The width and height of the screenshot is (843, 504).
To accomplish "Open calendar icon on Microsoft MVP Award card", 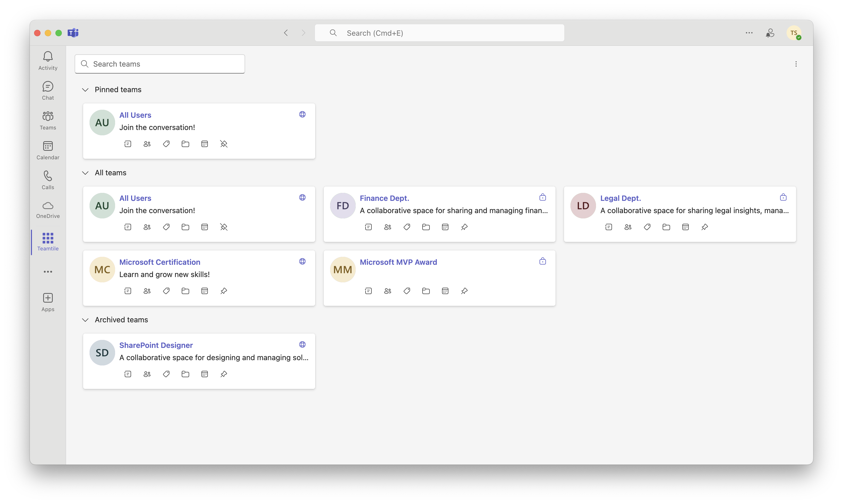I will [x=445, y=291].
